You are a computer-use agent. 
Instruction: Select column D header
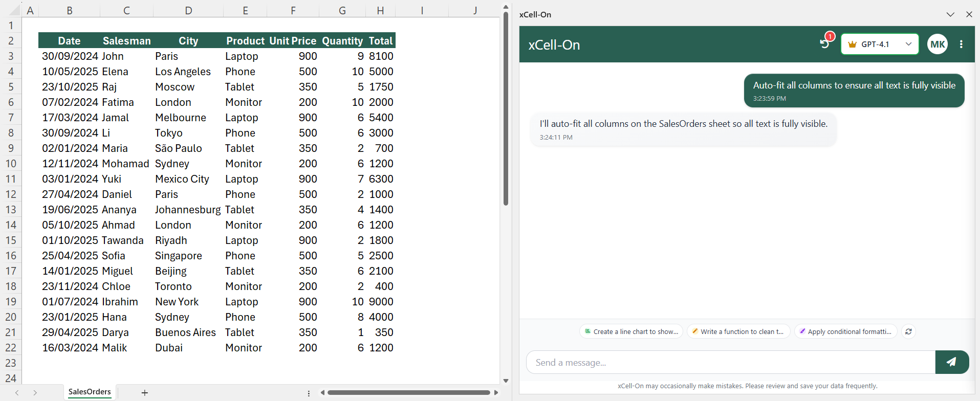click(x=188, y=10)
